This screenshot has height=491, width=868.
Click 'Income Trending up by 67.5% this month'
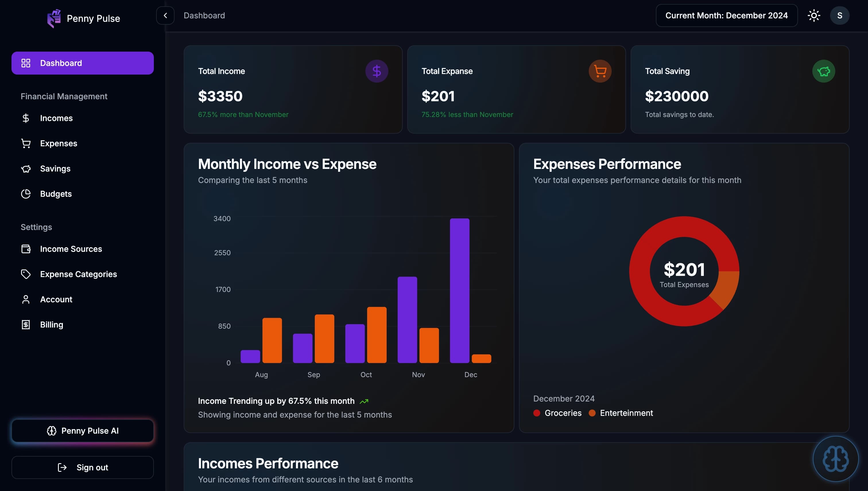276,401
